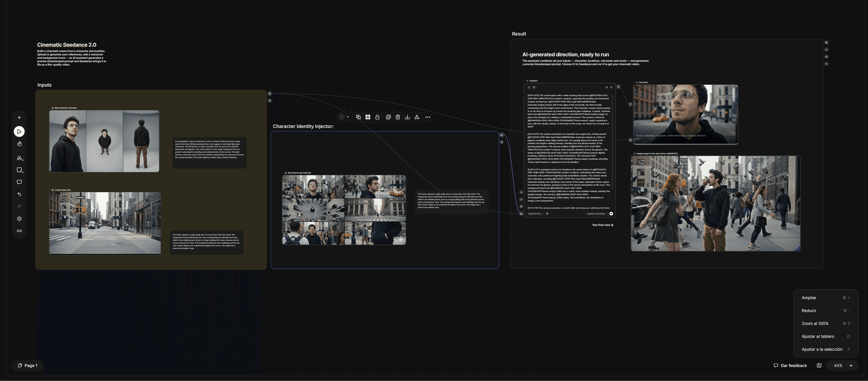Select Zoom al 100% menu entry
The image size is (868, 381).
click(x=815, y=323)
